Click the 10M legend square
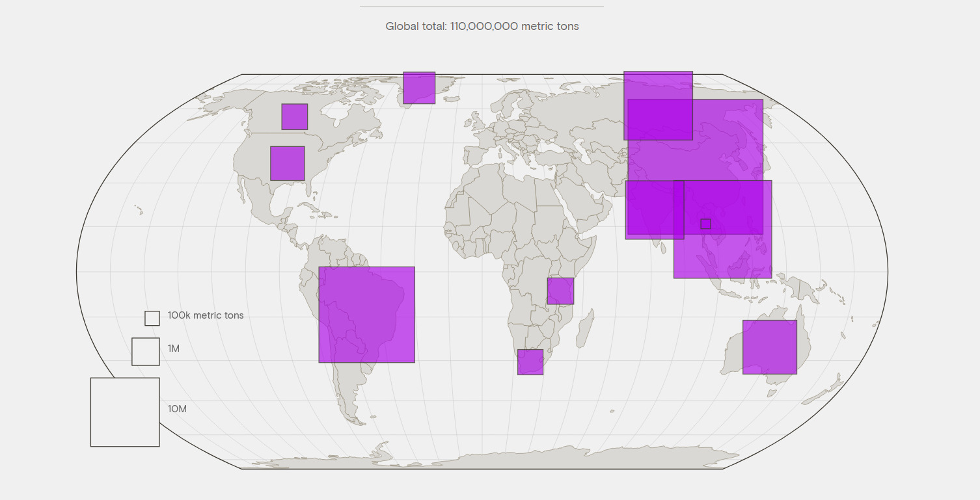980x500 pixels. coord(125,412)
